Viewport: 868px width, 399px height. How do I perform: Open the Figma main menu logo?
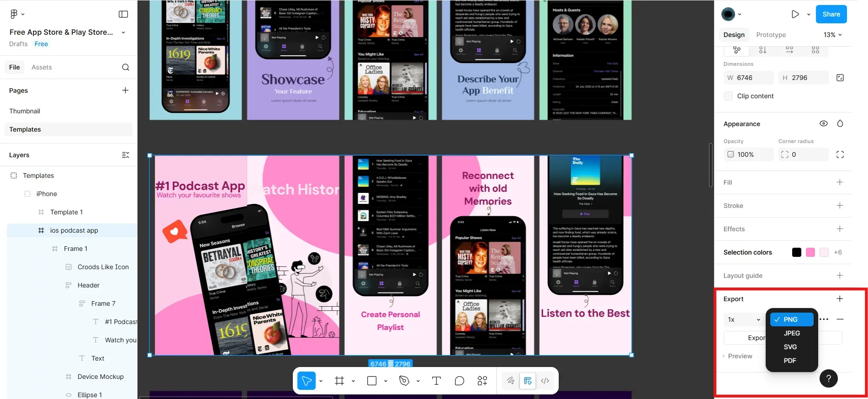click(x=14, y=14)
